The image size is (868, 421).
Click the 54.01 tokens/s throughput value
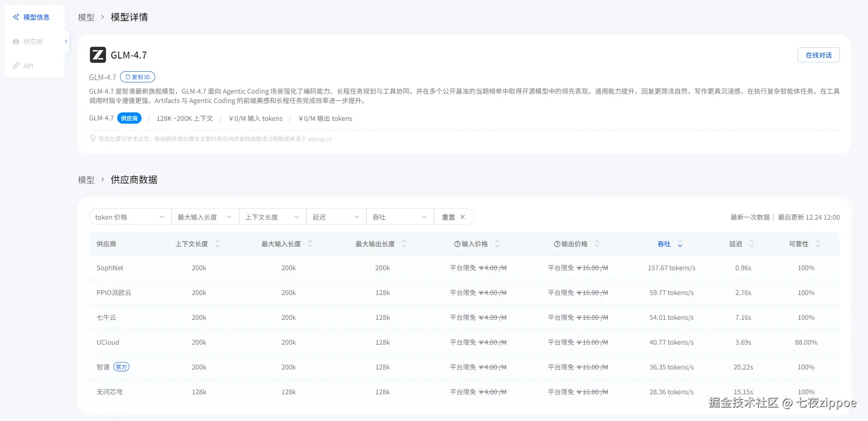(x=672, y=318)
